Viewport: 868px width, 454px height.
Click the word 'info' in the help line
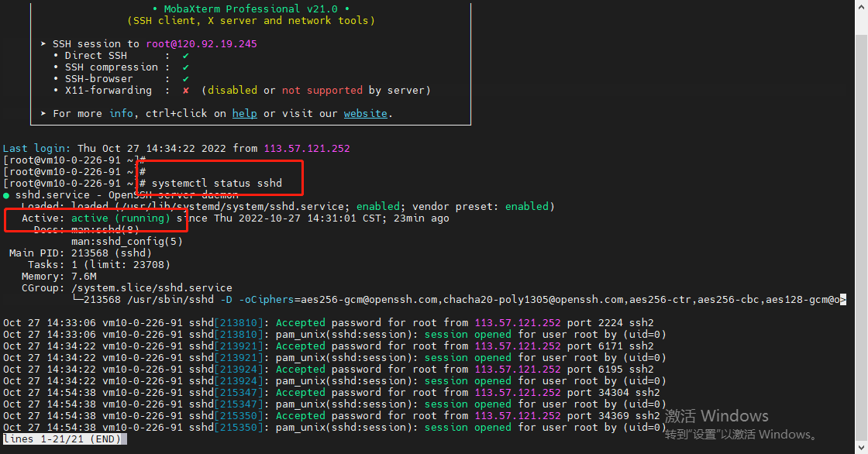(x=121, y=113)
